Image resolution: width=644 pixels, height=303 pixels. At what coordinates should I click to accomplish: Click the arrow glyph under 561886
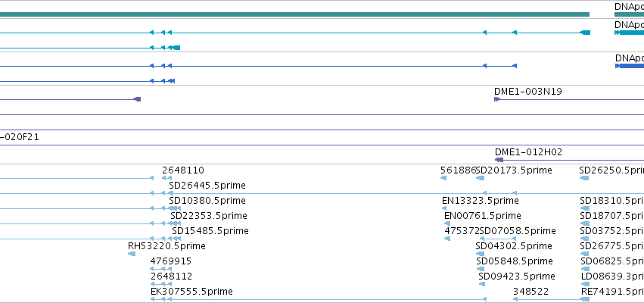click(x=443, y=178)
